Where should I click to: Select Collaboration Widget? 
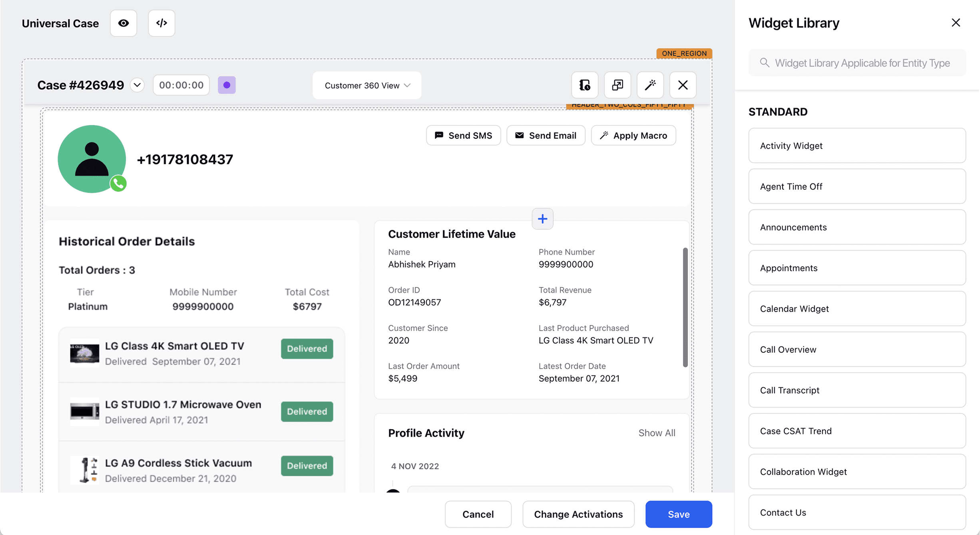tap(857, 472)
